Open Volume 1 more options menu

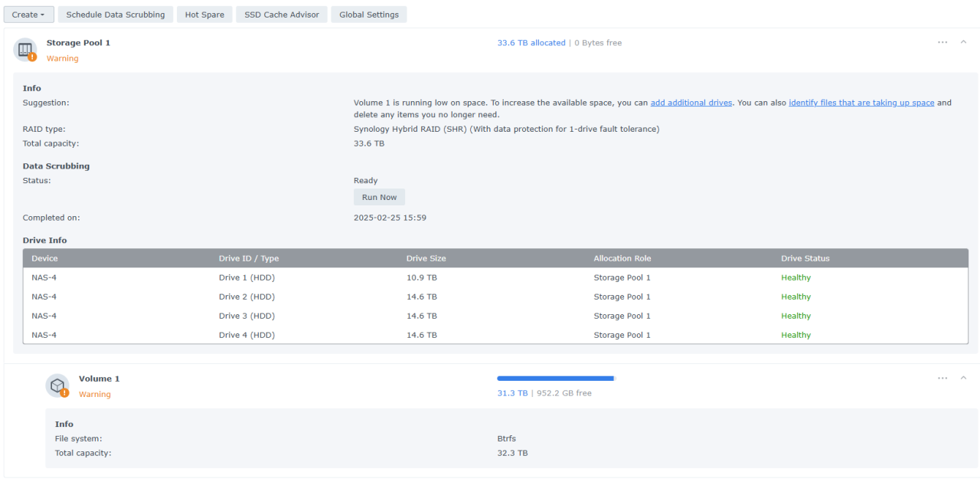pyautogui.click(x=942, y=378)
